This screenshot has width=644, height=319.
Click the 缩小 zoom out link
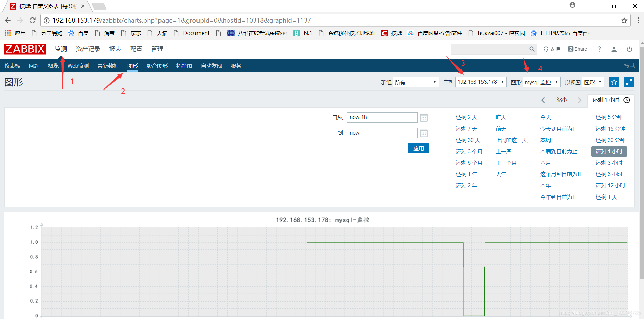pos(562,100)
